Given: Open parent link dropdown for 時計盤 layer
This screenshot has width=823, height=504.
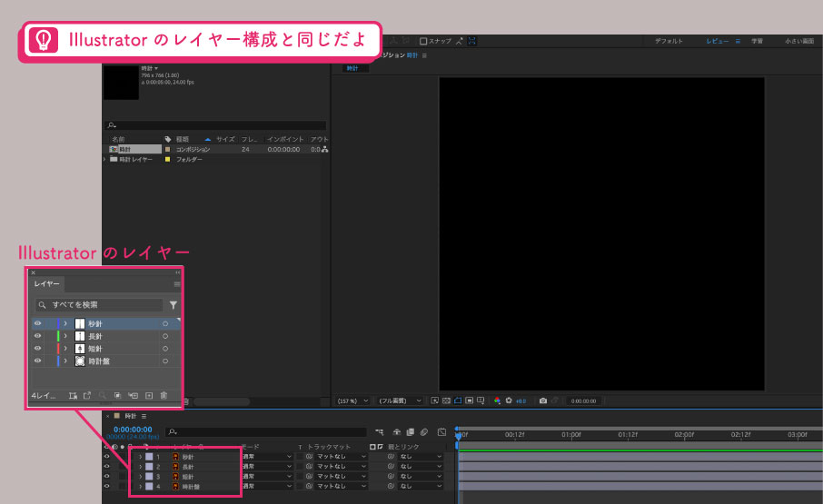Looking at the screenshot, I should (x=421, y=486).
